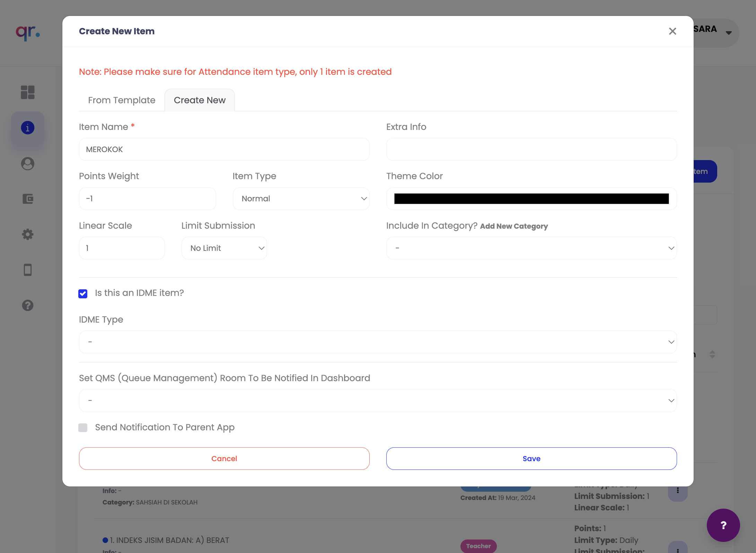Click the Points Weight field

coord(147,199)
